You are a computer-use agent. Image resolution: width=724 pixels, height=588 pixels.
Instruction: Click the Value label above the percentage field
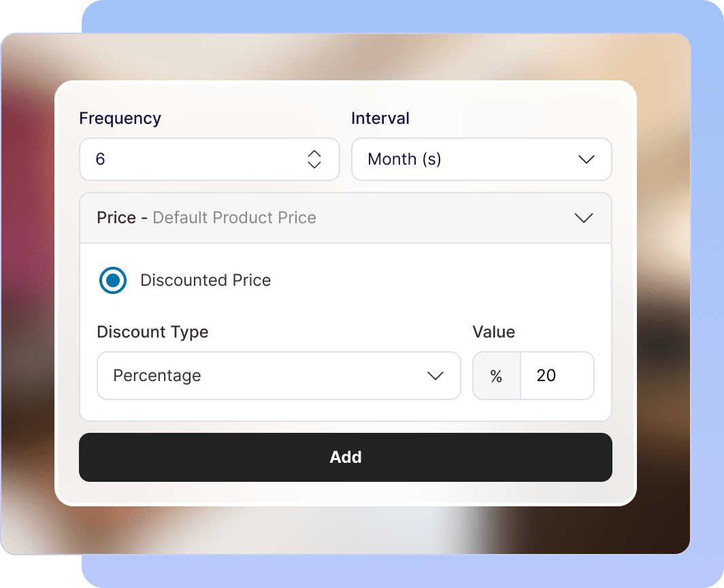coord(494,332)
